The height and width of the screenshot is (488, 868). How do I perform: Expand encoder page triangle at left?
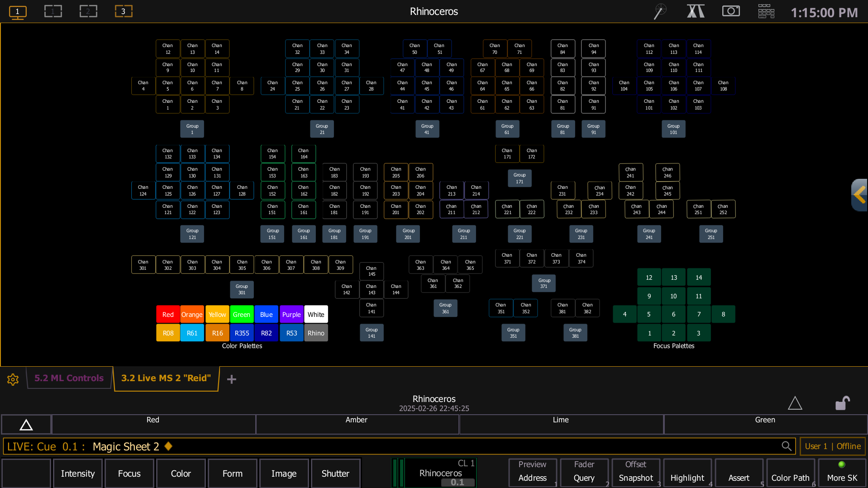[x=26, y=425]
